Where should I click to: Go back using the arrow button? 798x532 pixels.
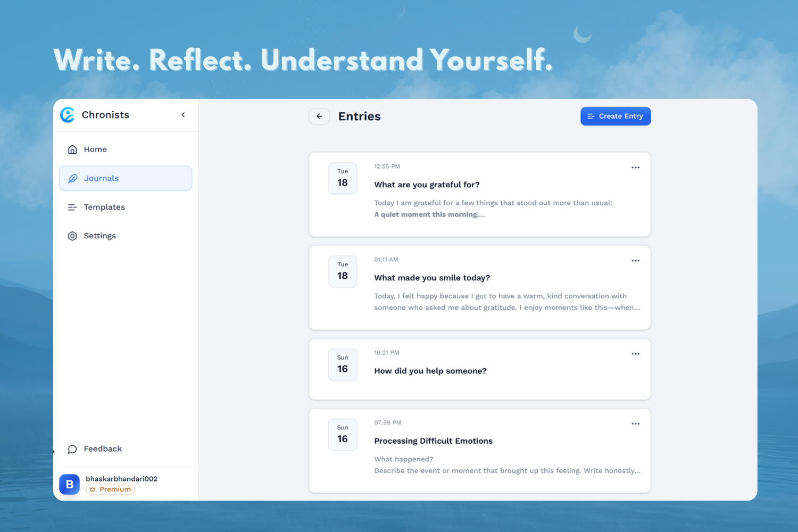point(319,117)
